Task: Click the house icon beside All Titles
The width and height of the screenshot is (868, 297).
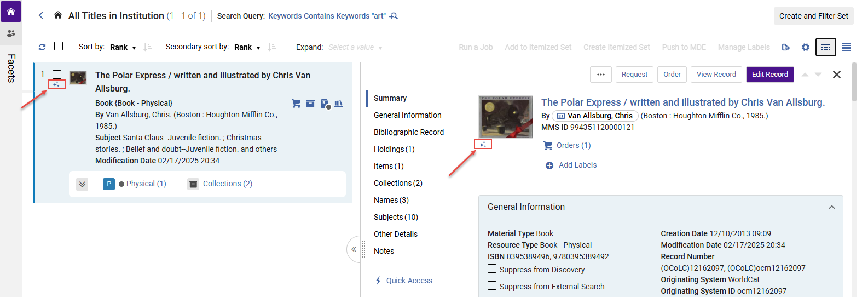Action: tap(58, 15)
